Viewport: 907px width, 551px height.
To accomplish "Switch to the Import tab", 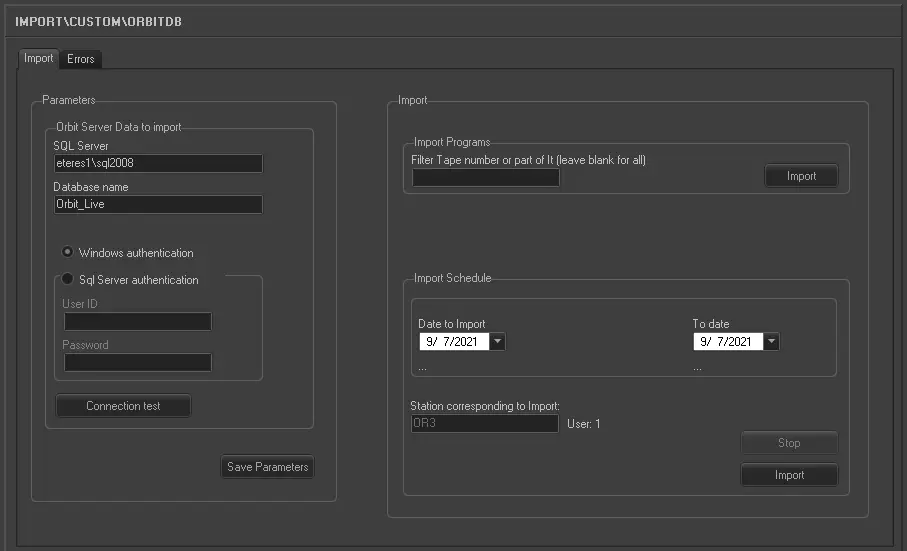I will coord(39,59).
